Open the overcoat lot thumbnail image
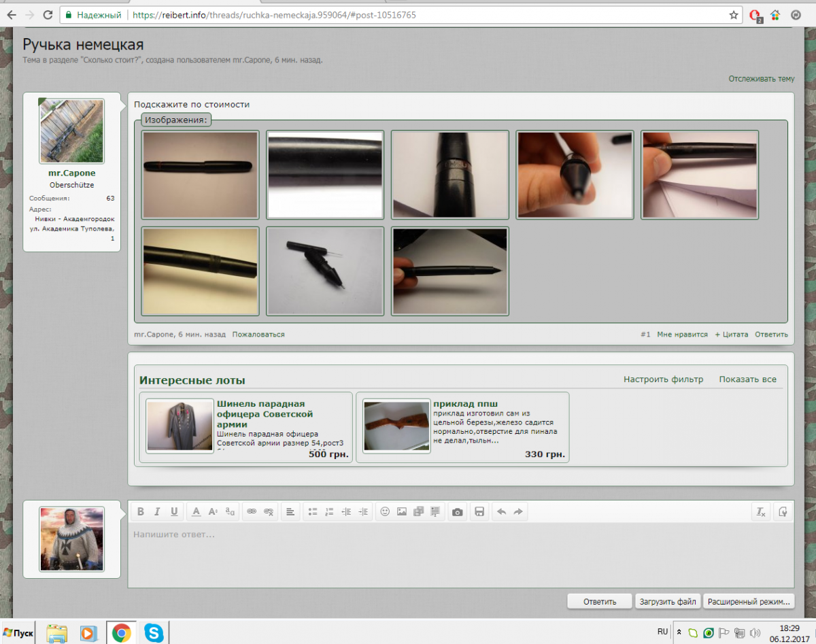Screen dimensions: 816x644 click(180, 426)
